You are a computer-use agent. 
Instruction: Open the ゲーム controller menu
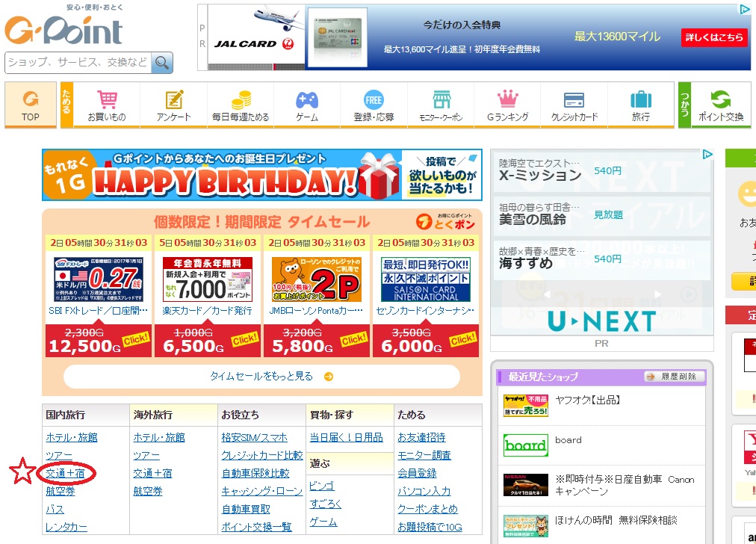point(307,105)
